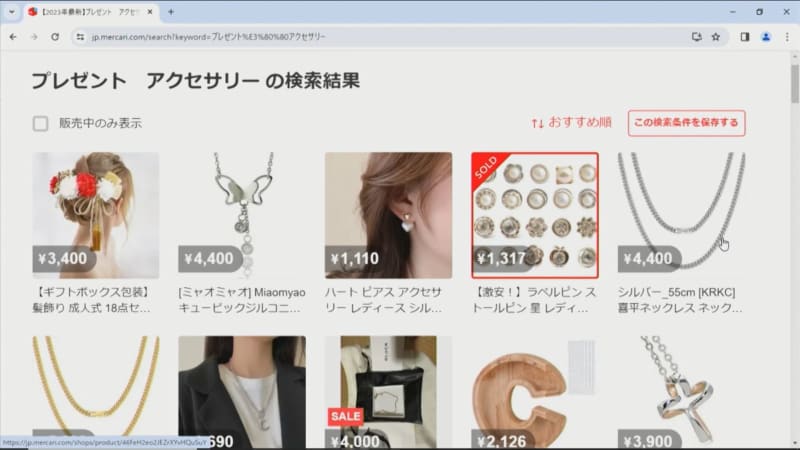Expand the tab search dropdown arrow
The image size is (800, 450).
click(11, 12)
